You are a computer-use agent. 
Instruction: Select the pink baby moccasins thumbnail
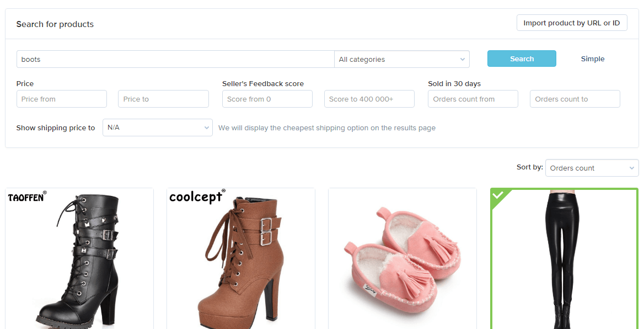[x=402, y=259]
